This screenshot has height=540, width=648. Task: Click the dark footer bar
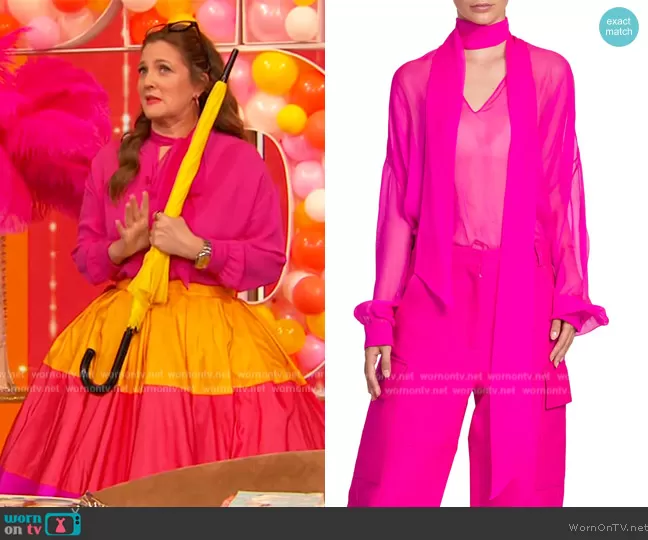(x=324, y=524)
